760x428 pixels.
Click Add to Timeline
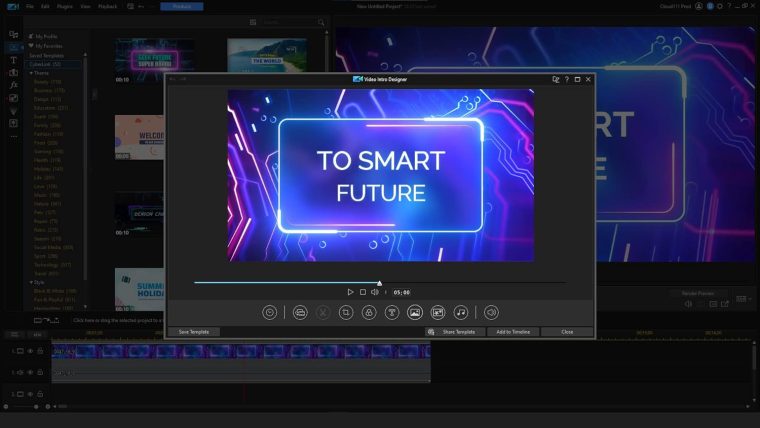[513, 332]
